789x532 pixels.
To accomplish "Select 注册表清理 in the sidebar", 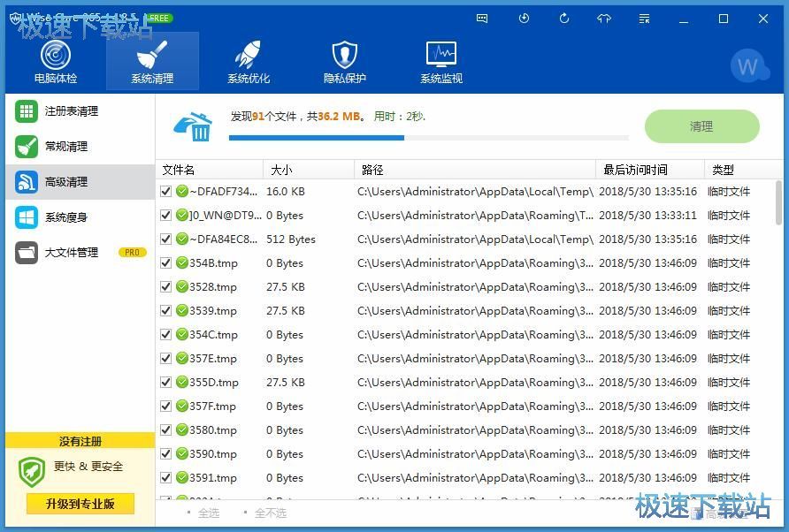I will (x=80, y=111).
